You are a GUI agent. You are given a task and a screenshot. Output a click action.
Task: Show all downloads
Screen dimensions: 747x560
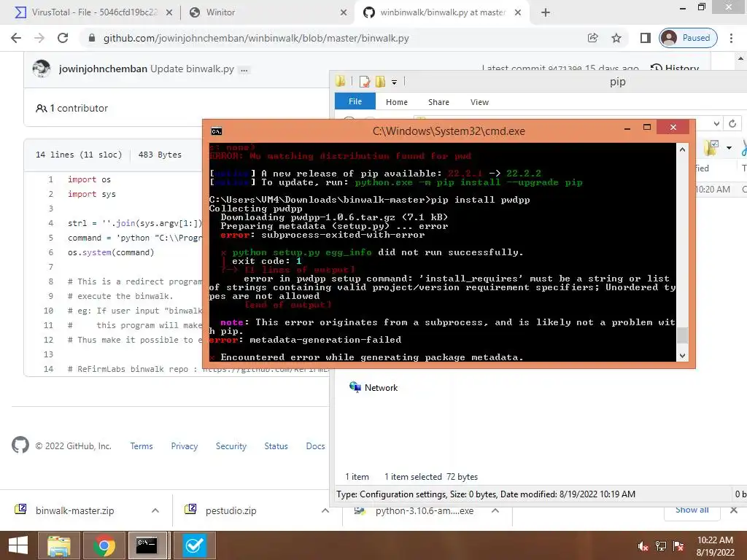point(692,510)
